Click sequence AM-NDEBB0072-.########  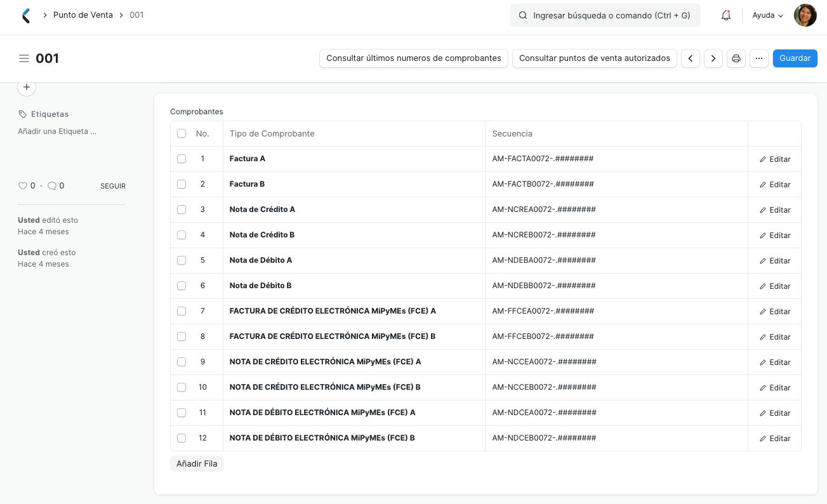[544, 286]
